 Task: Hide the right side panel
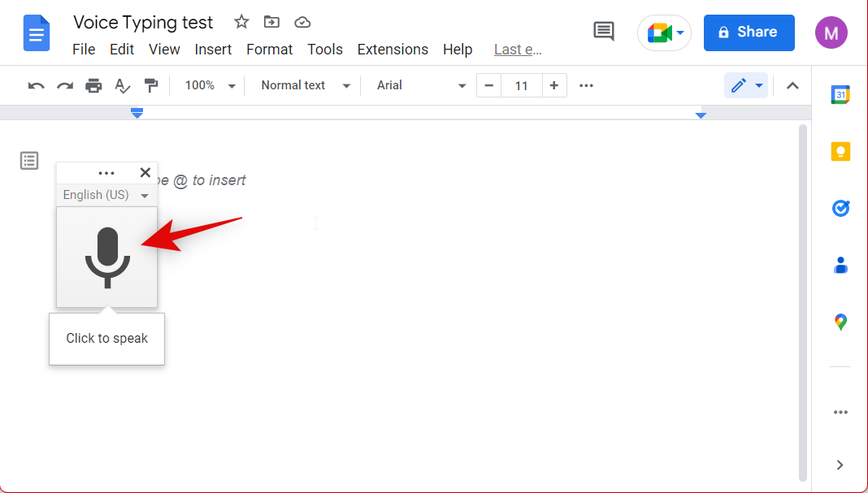tap(840, 465)
